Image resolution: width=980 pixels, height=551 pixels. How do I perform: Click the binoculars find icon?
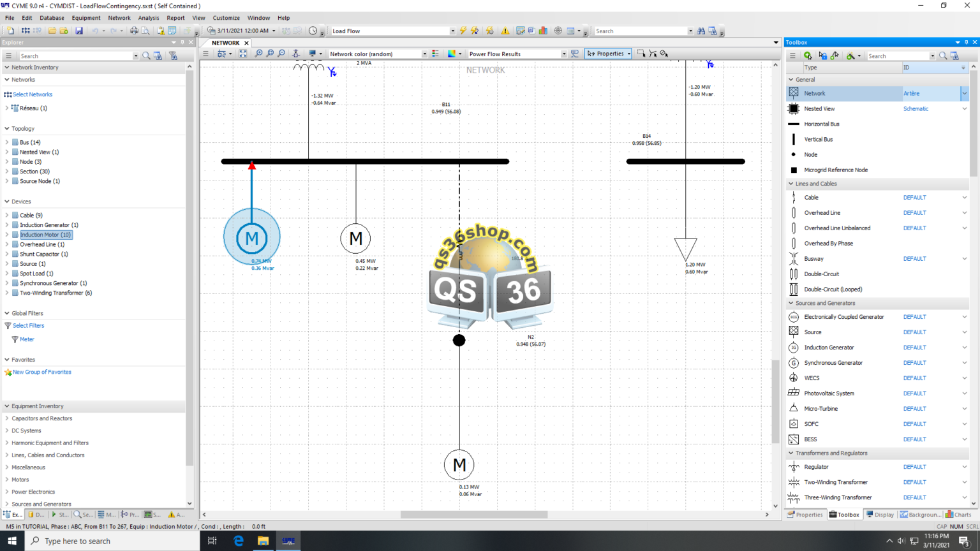pyautogui.click(x=701, y=31)
